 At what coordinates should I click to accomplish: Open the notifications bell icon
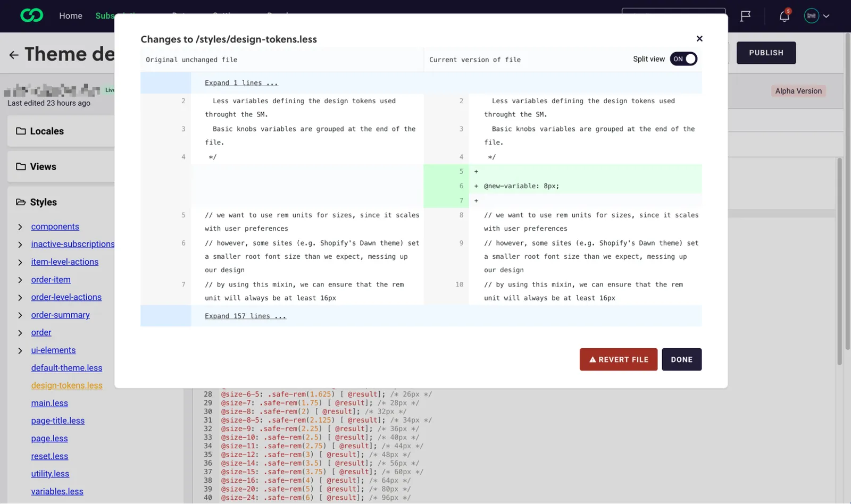tap(784, 16)
